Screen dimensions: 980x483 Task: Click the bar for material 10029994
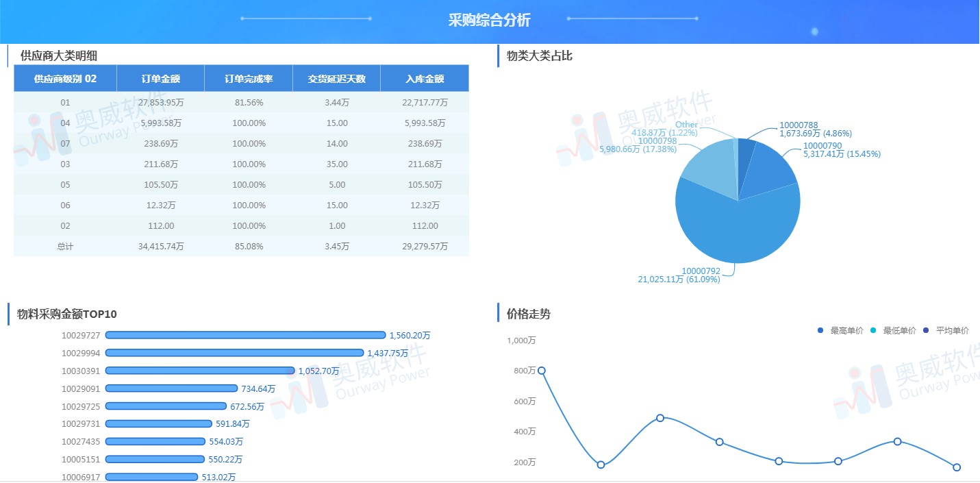click(234, 353)
